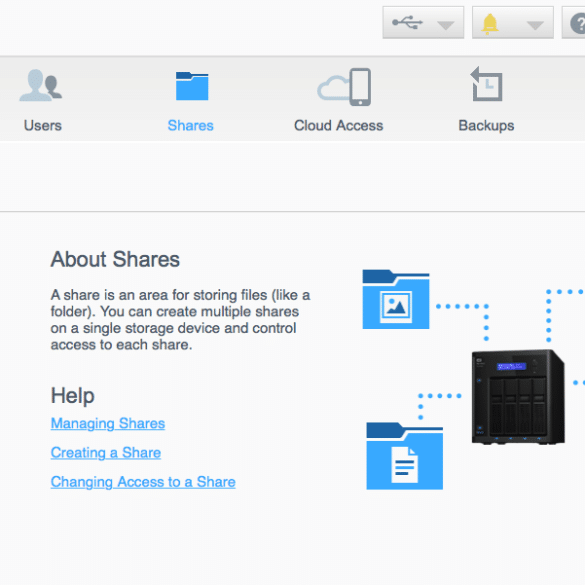The height and width of the screenshot is (585, 585).
Task: Expand the USB dropdown arrow
Action: (445, 25)
